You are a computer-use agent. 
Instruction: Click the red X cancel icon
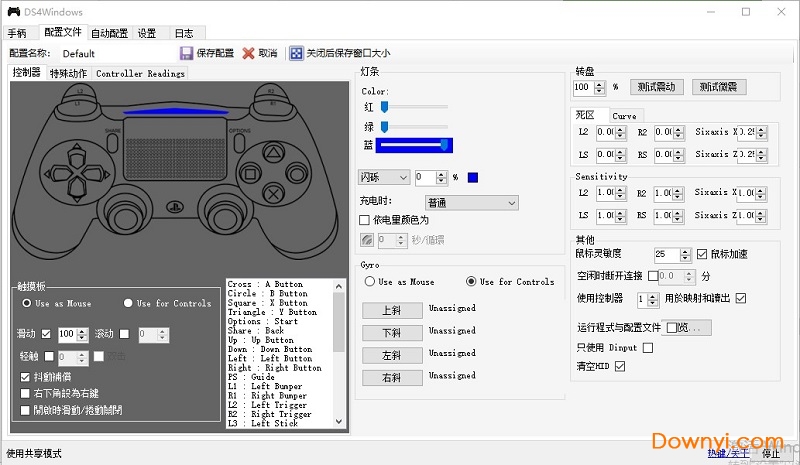click(248, 53)
